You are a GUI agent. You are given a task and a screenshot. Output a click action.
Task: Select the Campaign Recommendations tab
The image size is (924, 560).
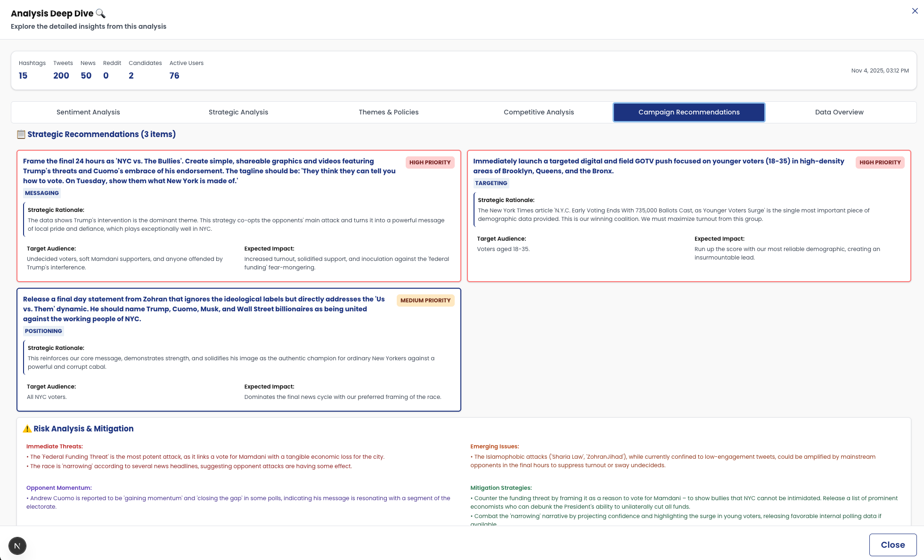688,112
